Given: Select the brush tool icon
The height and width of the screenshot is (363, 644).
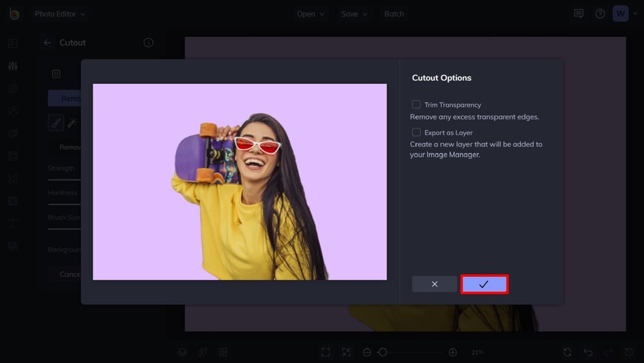Looking at the screenshot, I should click(x=56, y=123).
